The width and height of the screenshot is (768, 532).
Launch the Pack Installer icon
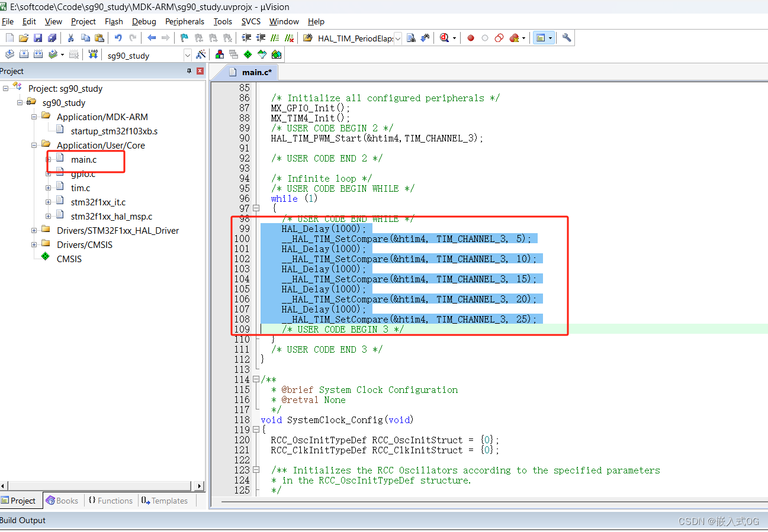coord(276,54)
